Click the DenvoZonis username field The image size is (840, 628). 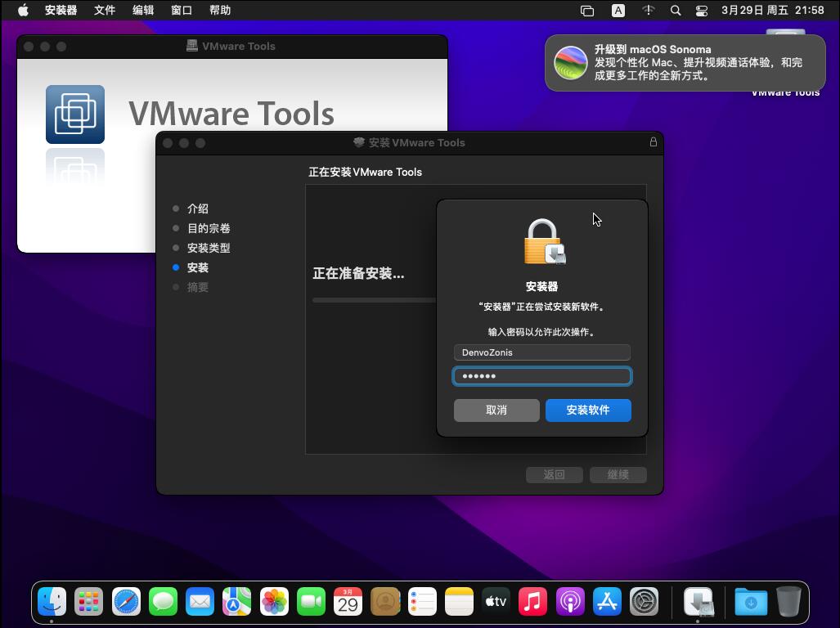[x=541, y=352]
